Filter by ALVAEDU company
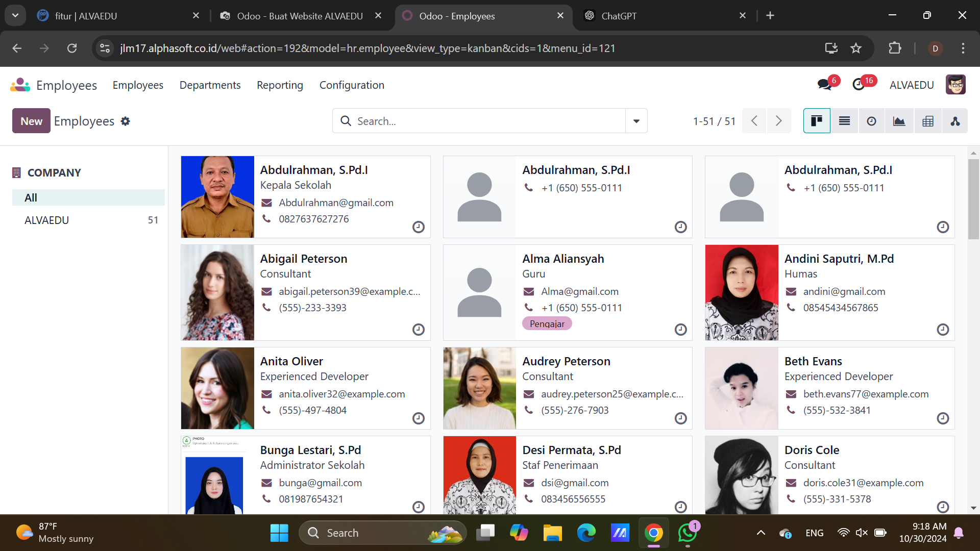The width and height of the screenshot is (980, 551). coord(47,220)
